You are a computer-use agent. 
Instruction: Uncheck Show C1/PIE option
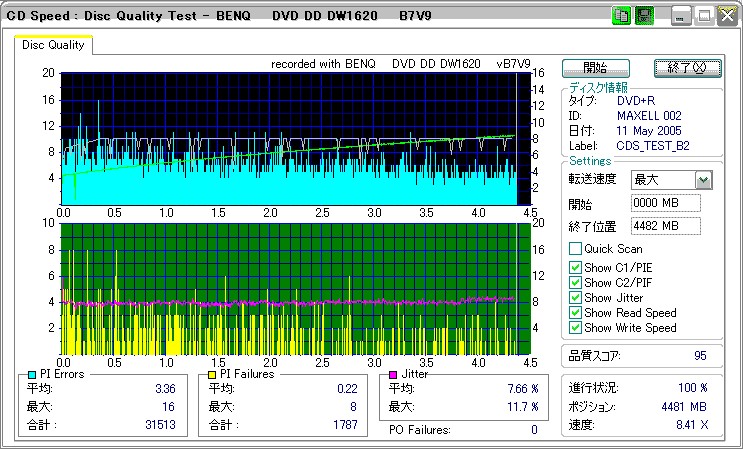pos(575,268)
